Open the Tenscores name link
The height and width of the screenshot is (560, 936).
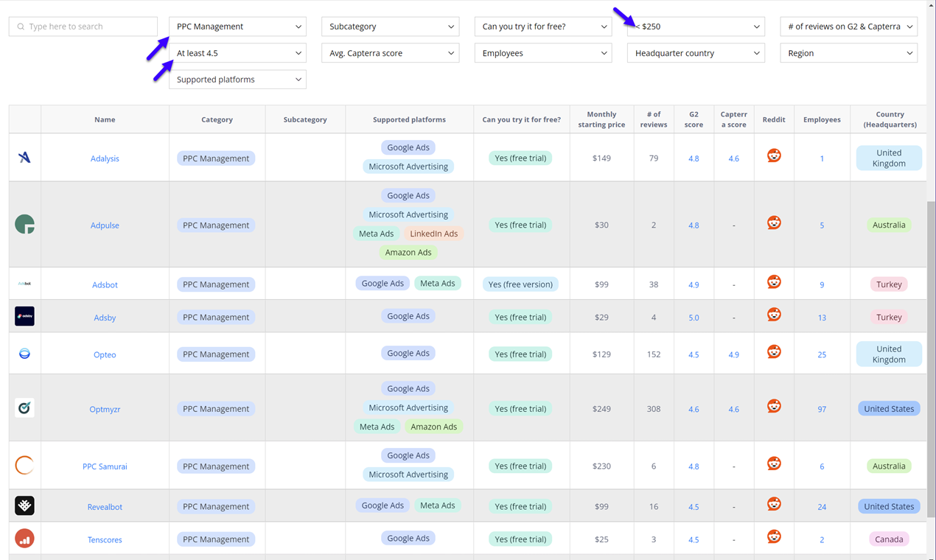(105, 539)
